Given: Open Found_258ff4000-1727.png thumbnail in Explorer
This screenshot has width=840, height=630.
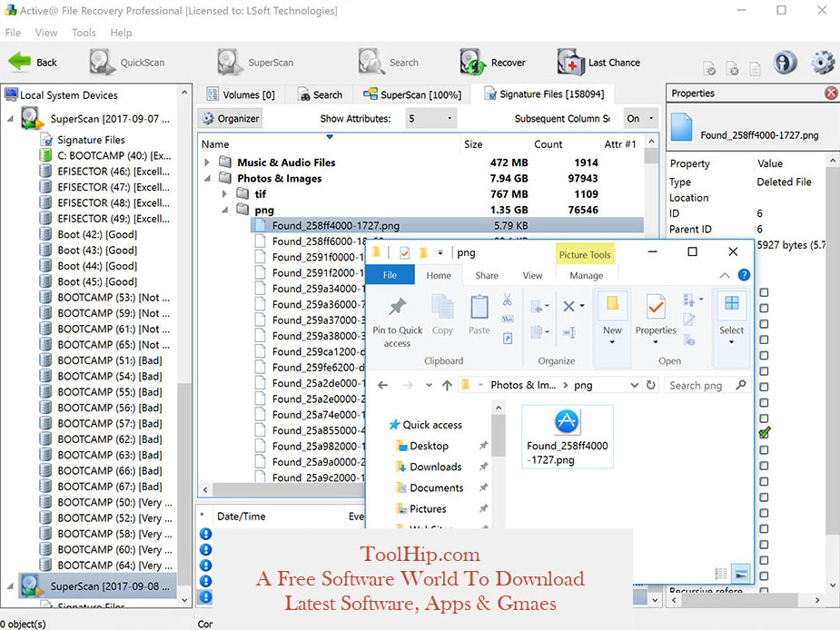Looking at the screenshot, I should click(x=567, y=438).
